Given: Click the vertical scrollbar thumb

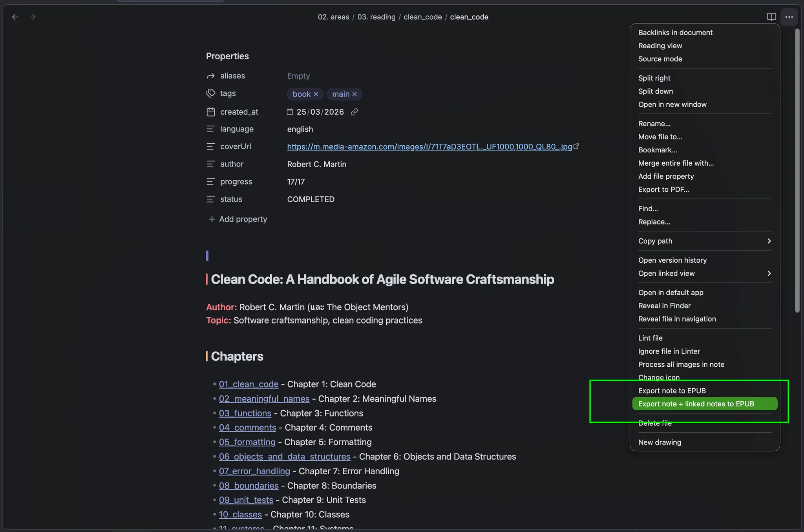Looking at the screenshot, I should click(797, 171).
